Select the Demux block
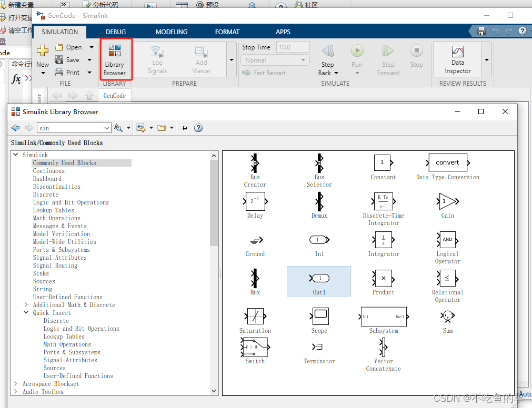The height and width of the screenshot is (408, 532). click(319, 206)
